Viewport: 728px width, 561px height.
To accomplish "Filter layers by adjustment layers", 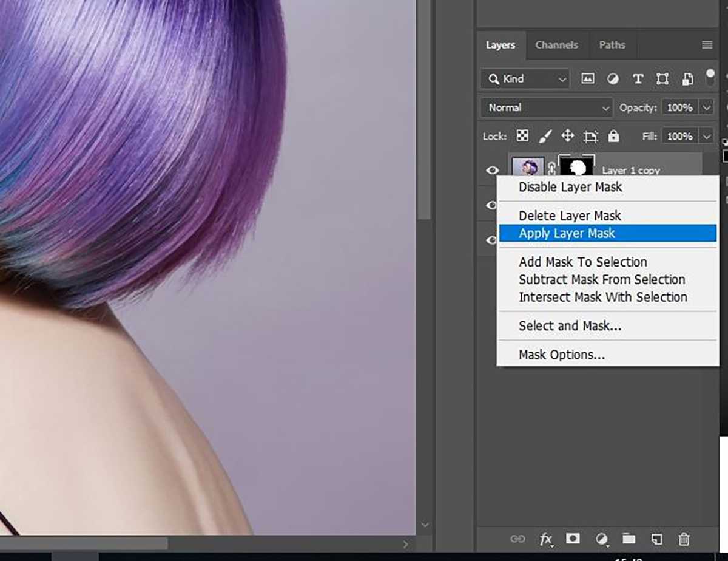I will point(613,79).
